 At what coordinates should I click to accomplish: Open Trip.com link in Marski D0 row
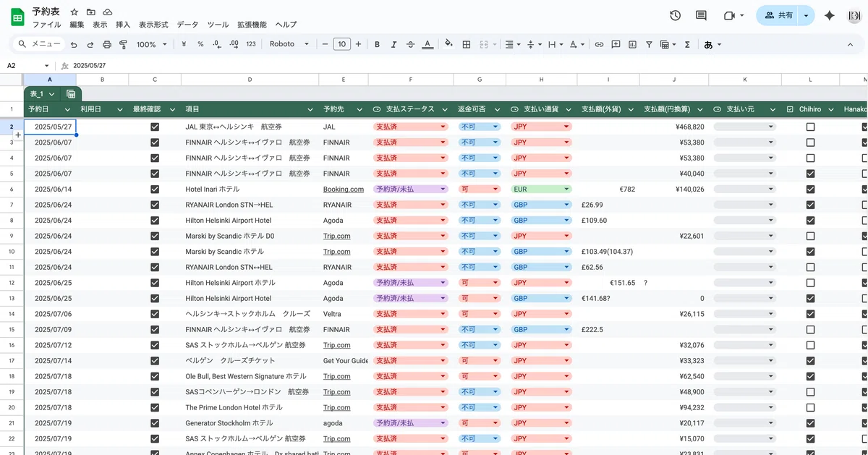click(x=337, y=236)
